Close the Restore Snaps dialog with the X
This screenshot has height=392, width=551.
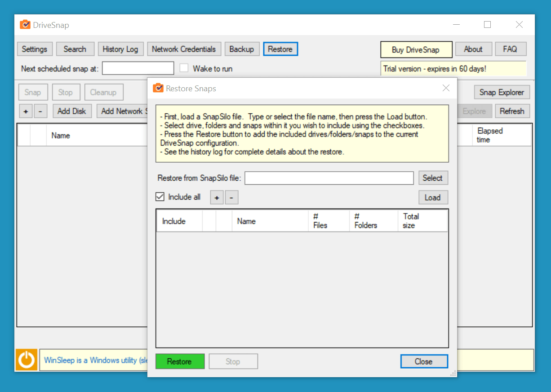tap(446, 88)
